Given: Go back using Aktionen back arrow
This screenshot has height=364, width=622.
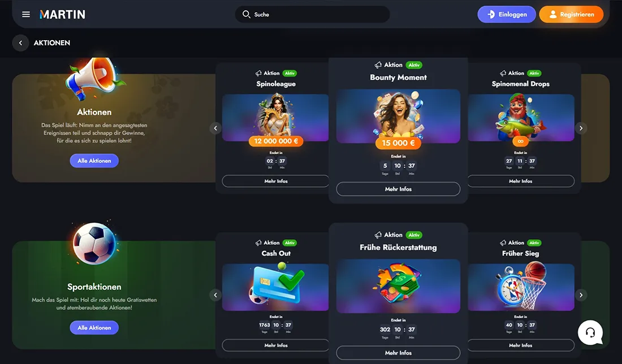Looking at the screenshot, I should point(20,43).
